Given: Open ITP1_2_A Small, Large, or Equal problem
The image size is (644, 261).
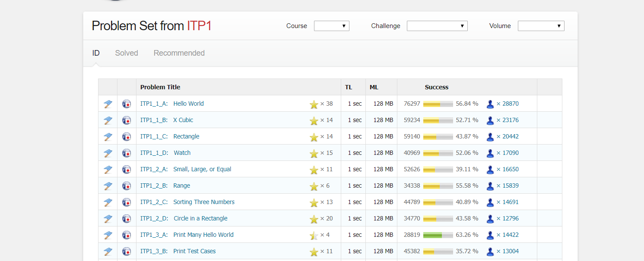Looking at the screenshot, I should (186, 169).
